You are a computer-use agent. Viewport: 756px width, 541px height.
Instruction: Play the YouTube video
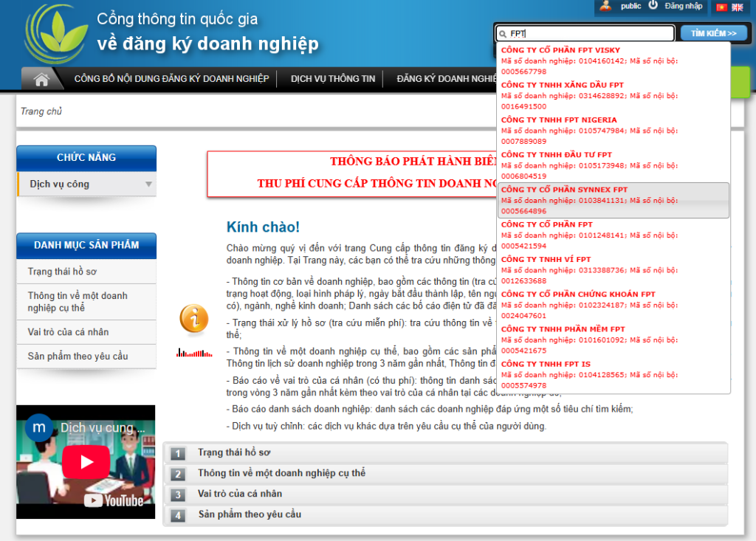86,461
